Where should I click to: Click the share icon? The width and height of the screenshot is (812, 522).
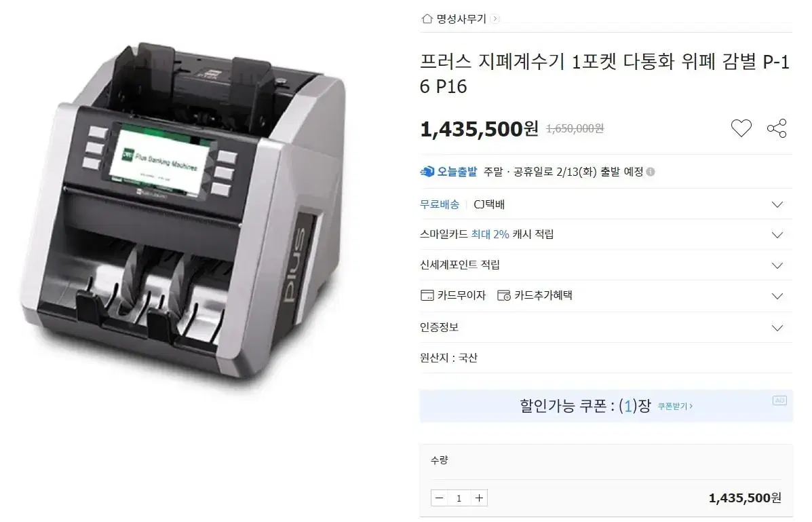point(777,128)
